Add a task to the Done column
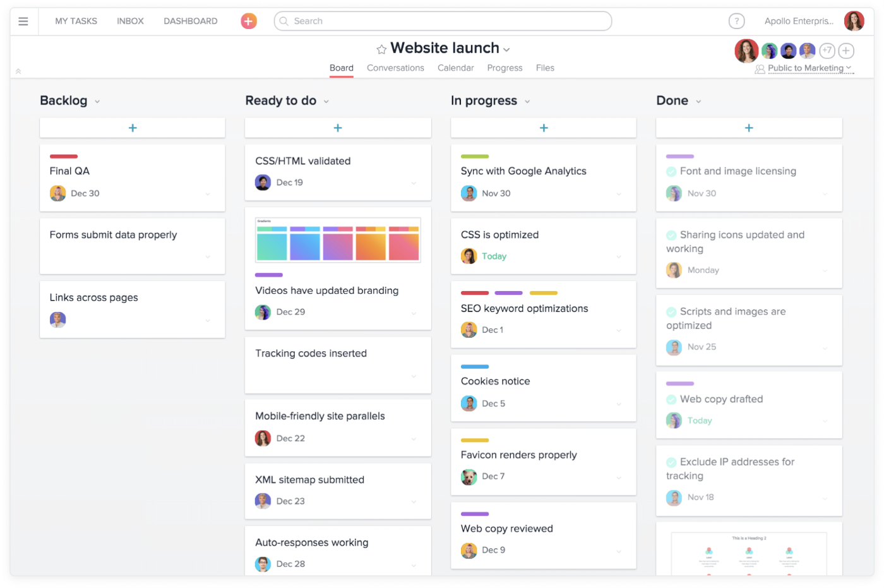 (x=749, y=128)
